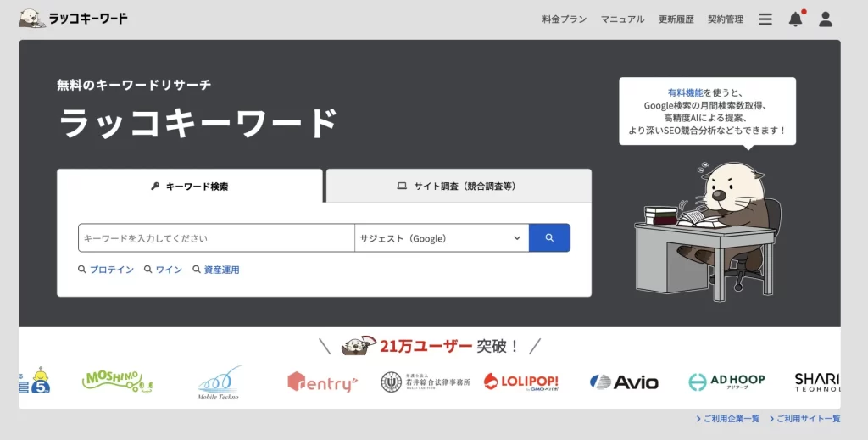Open the hamburger menu icon
Viewport: 868px width, 440px height.
[x=765, y=19]
